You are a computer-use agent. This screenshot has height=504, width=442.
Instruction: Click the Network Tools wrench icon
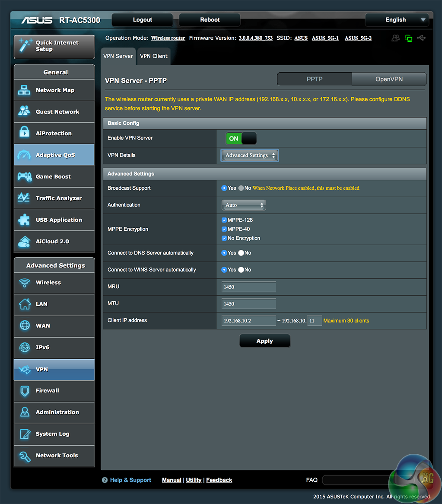25,456
